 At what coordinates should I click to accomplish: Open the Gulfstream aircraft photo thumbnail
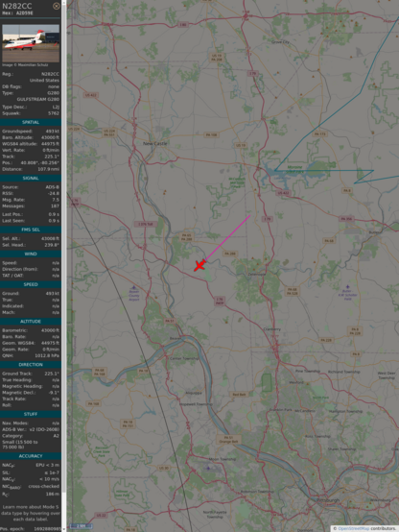point(31,43)
